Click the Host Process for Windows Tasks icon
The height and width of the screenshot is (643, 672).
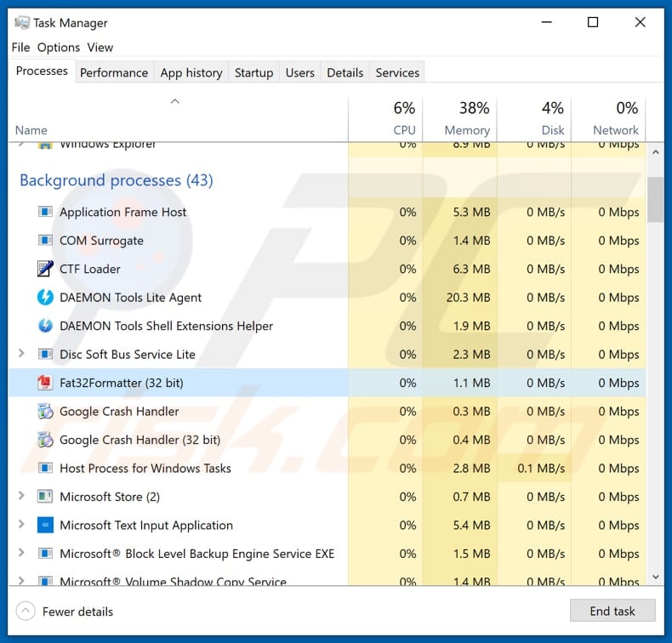[45, 468]
